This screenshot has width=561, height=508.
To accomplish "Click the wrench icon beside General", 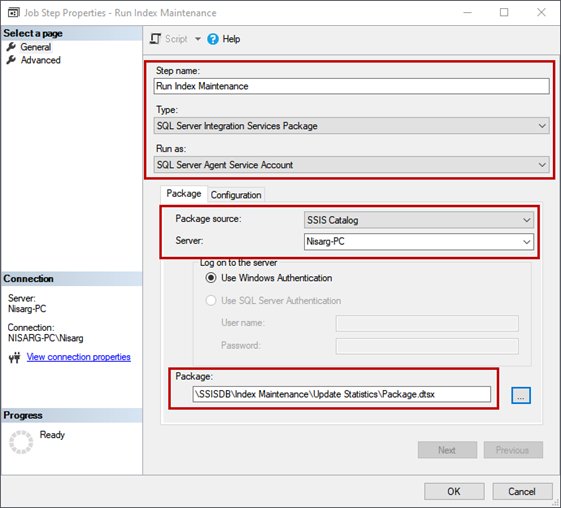I will click(x=11, y=47).
